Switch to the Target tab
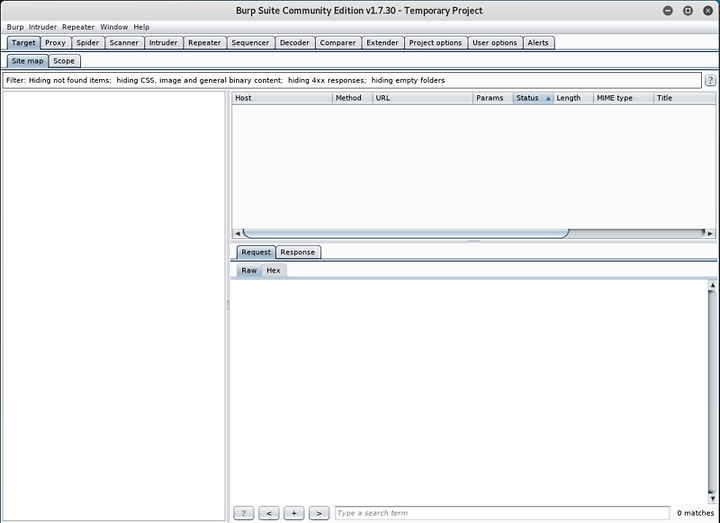Image resolution: width=720 pixels, height=523 pixels. tap(23, 43)
